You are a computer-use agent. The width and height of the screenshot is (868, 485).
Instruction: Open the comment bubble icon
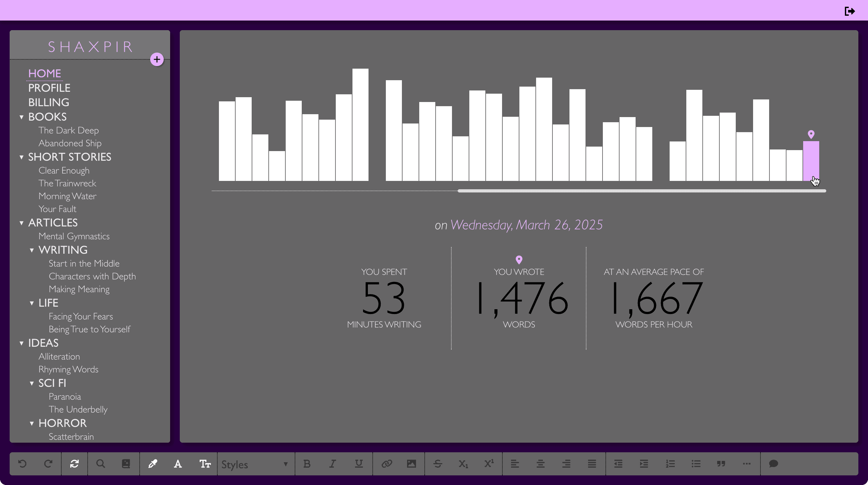[x=773, y=464]
